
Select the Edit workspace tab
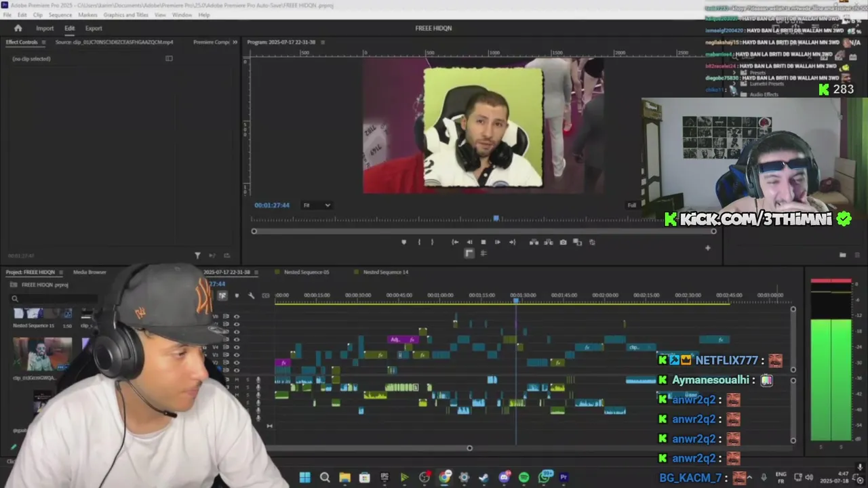pos(70,28)
